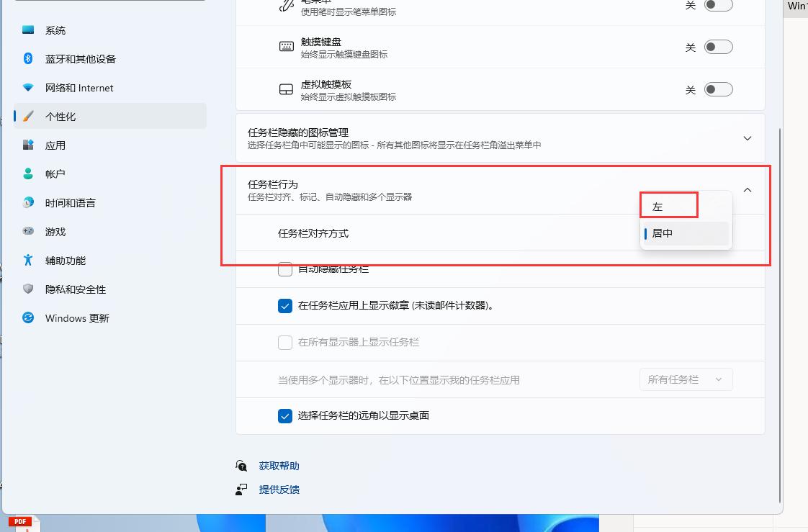Open the 应用 apps icon
This screenshot has width=808, height=532.
[28, 145]
